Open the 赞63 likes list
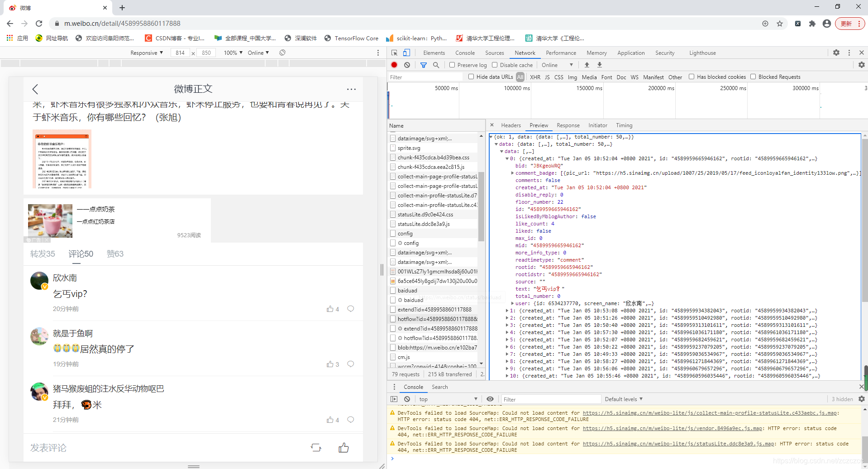Image resolution: width=868 pixels, height=469 pixels. [x=115, y=254]
